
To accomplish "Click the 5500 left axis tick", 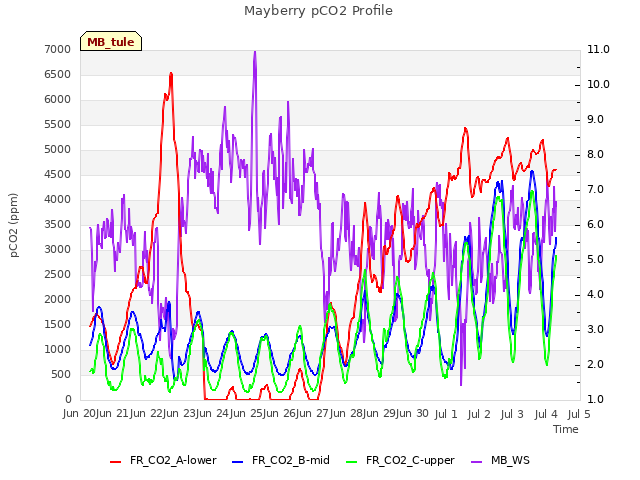I will pos(58,124).
